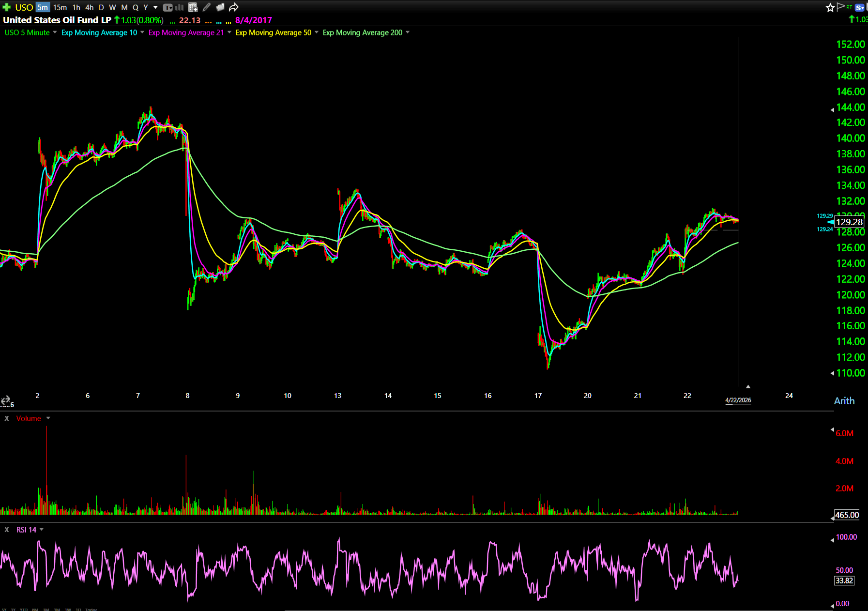Open the timeframe list dropdown arrow
The width and height of the screenshot is (868, 611).
(155, 7)
